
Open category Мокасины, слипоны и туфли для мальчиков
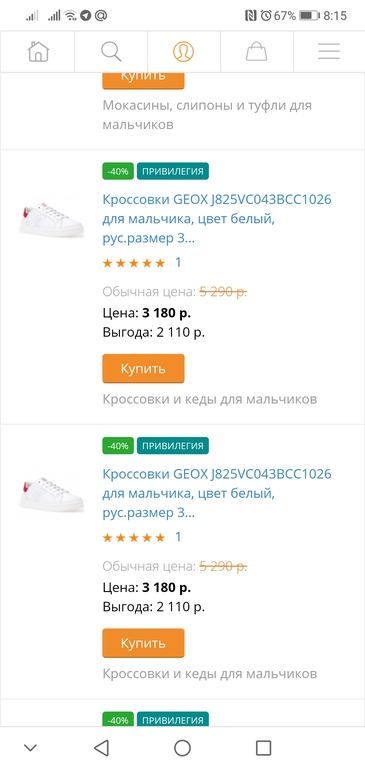pos(207,115)
